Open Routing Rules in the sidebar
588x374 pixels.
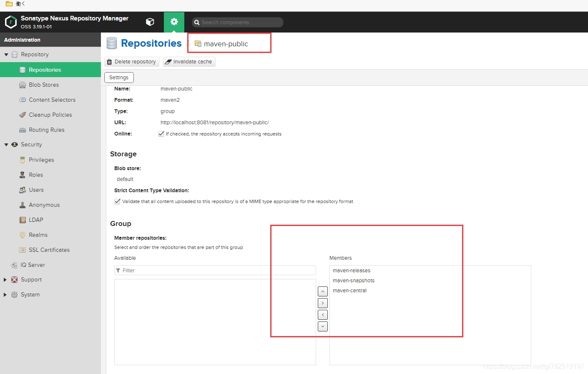(x=50, y=130)
